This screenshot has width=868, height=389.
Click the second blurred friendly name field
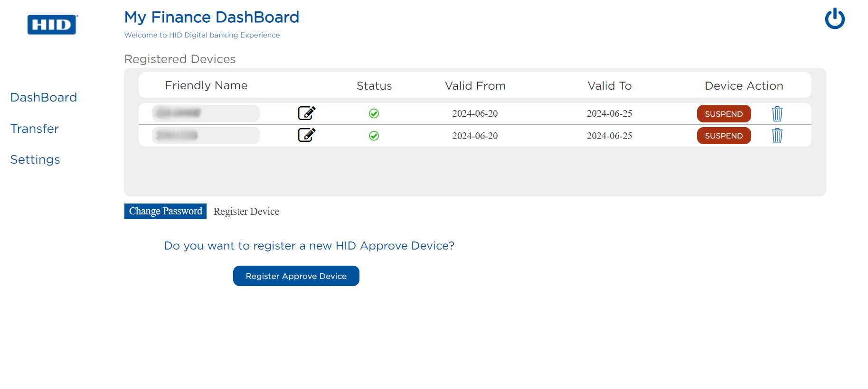tap(206, 135)
